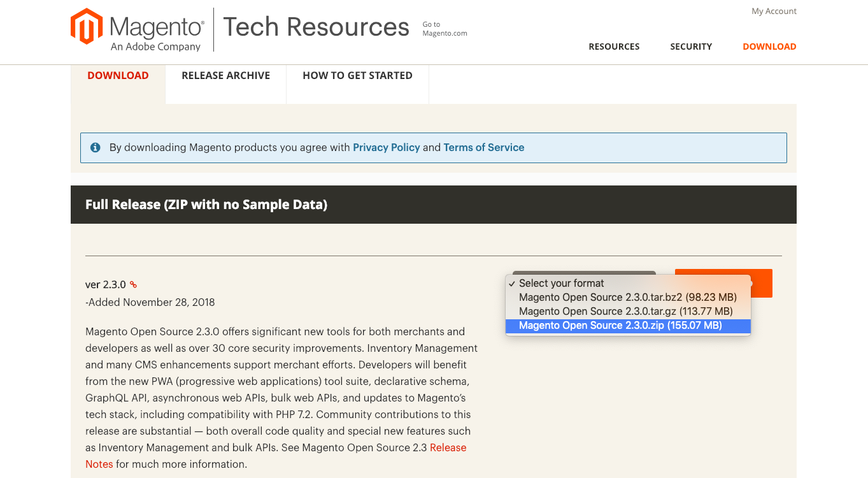Viewport: 868px width, 478px height.
Task: Follow the 'Go to Magento.com' link
Action: [445, 29]
